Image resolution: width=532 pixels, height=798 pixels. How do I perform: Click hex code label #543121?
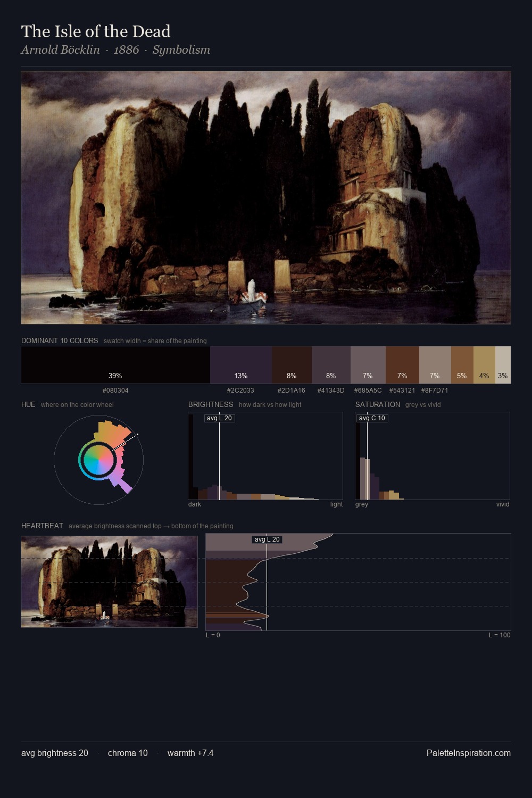[x=402, y=390]
